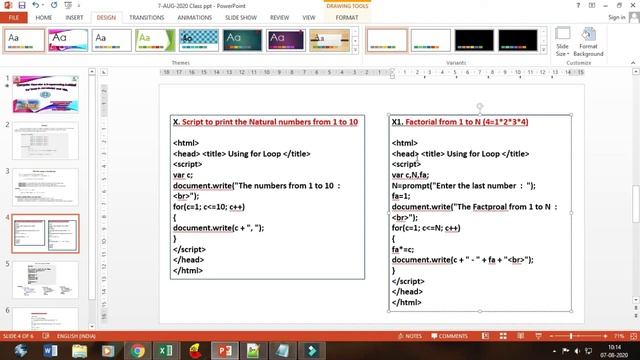Screen dimensions: 640x360
Task: Select slide 1 thumbnail in panel
Action: [45, 94]
